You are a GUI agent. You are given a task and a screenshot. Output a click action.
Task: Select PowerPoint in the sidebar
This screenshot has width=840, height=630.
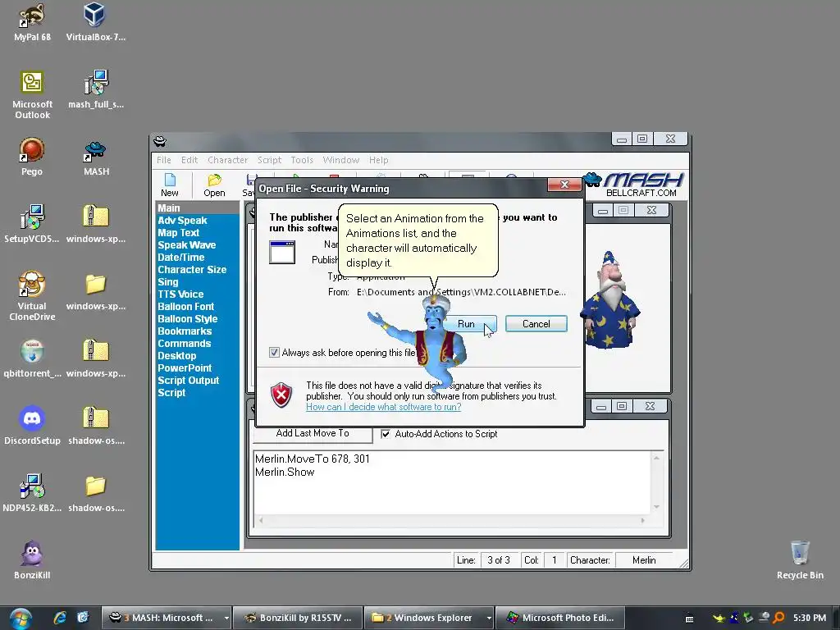[185, 368]
